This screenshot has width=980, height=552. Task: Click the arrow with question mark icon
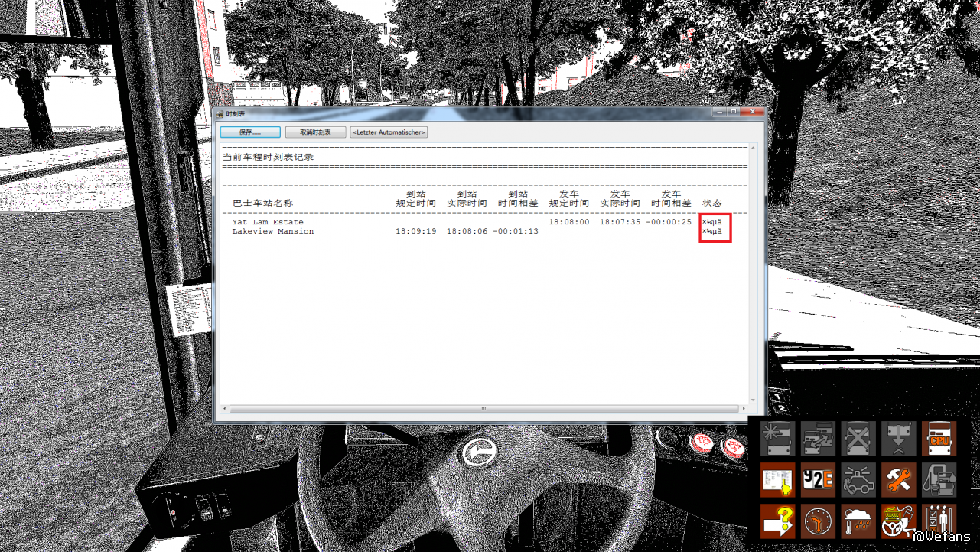click(778, 521)
